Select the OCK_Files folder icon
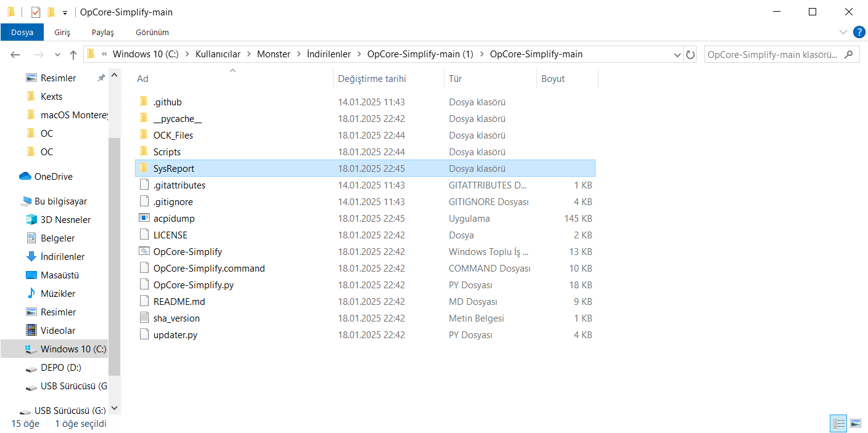 point(144,135)
